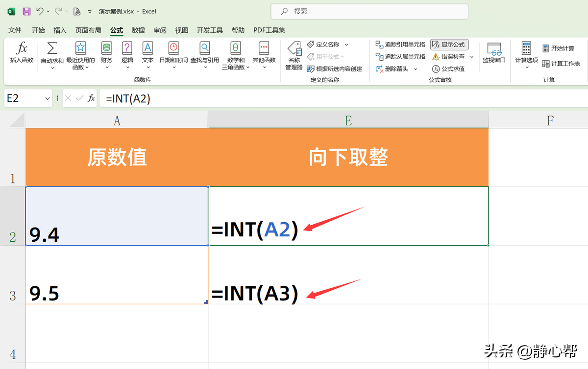Select cell E2 with =INT(A2)
The width and height of the screenshot is (588, 369).
(348, 216)
